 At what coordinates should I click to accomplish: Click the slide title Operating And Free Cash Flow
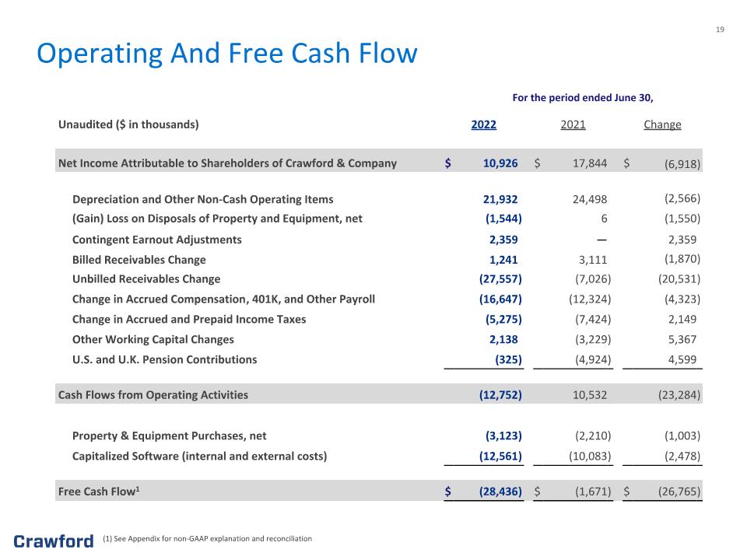click(x=226, y=54)
